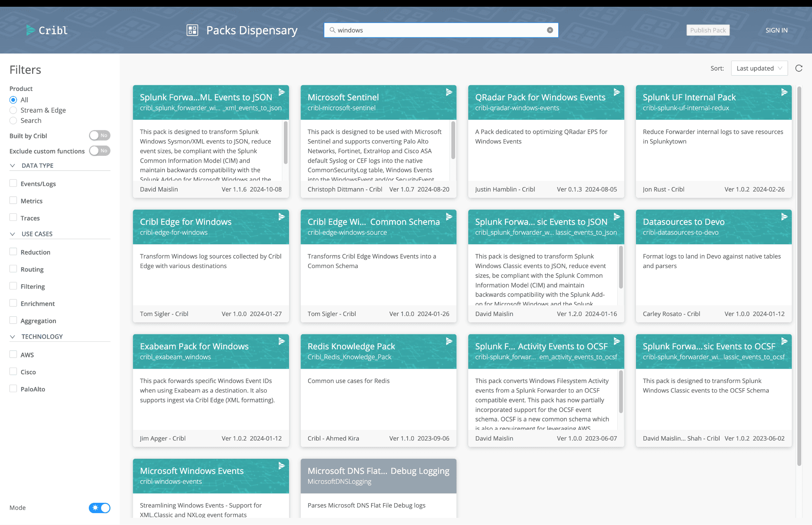Viewport: 812px width, 525px height.
Task: Click the refresh icon beside Sort
Action: click(799, 68)
